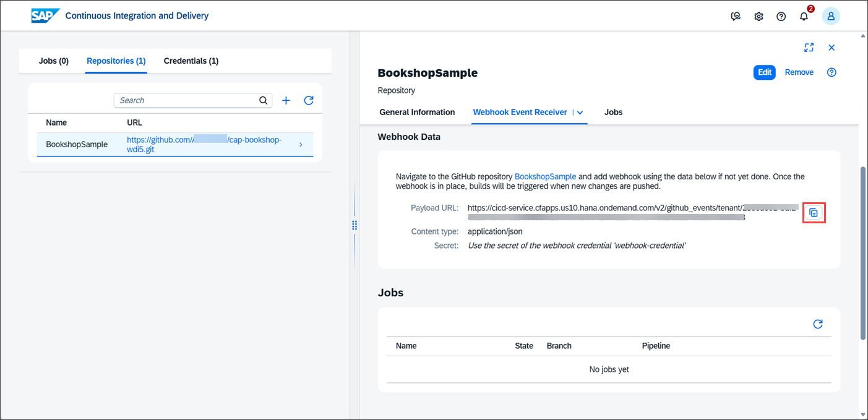The width and height of the screenshot is (868, 420).
Task: Open help question mark in top header
Action: coord(781,17)
